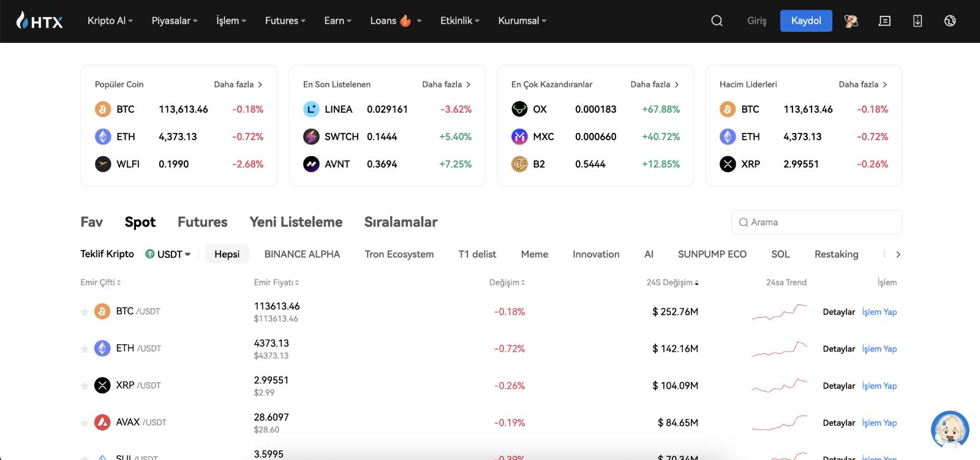Select the Hepsi category filter
This screenshot has height=460, width=980.
coord(227,254)
